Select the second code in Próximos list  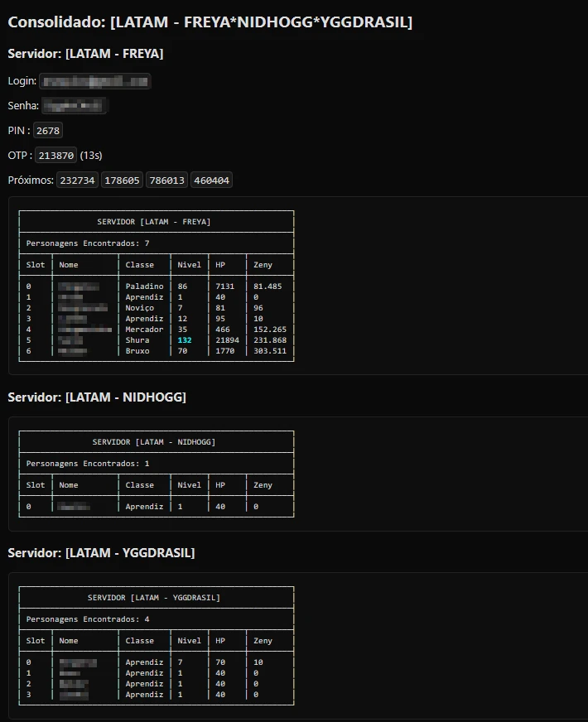pos(122,180)
